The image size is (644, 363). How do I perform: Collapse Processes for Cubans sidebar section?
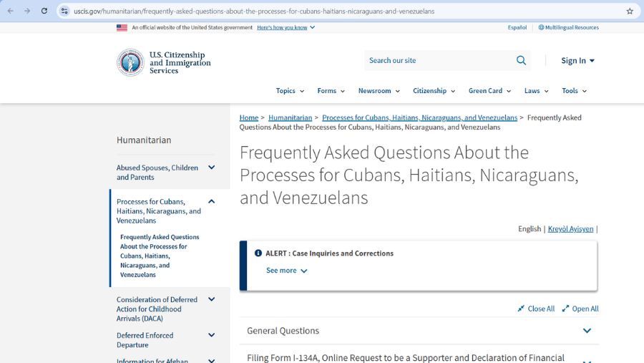211,202
